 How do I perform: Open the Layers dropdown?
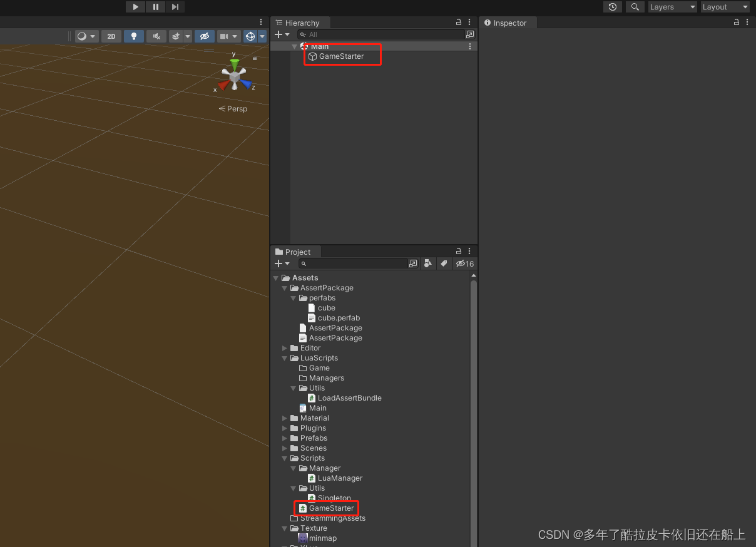point(672,7)
